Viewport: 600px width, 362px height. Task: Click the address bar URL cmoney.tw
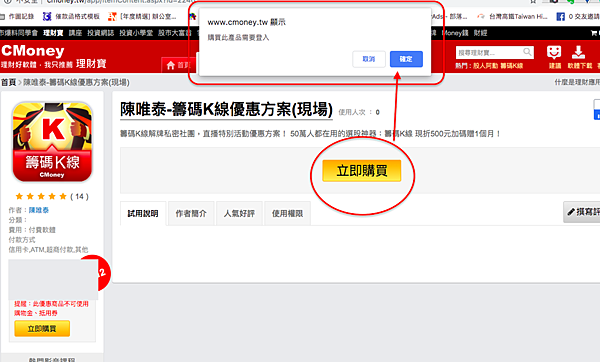click(121, 2)
